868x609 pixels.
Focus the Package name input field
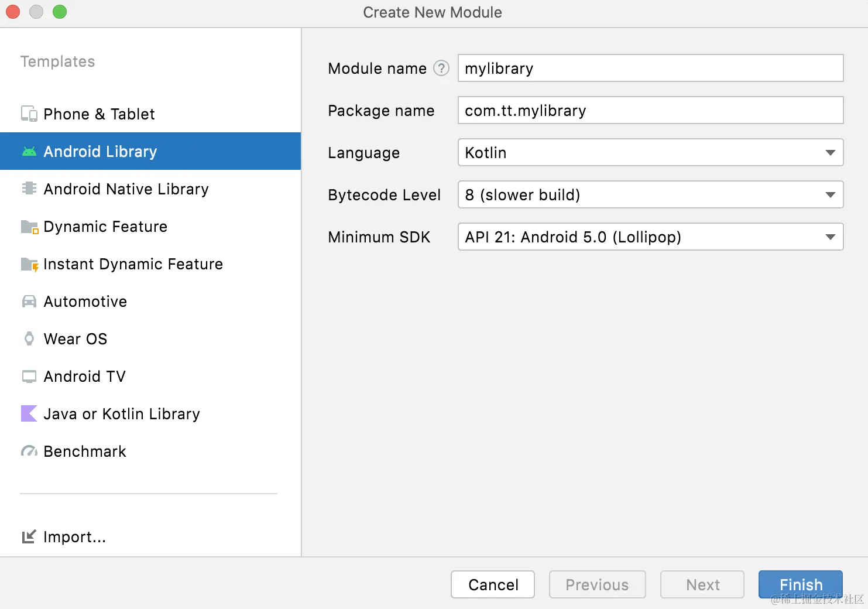[650, 111]
